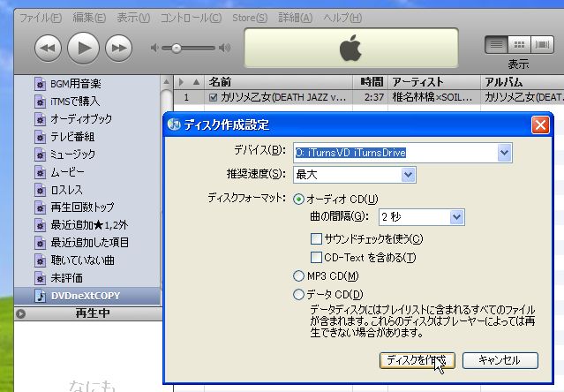The height and width of the screenshot is (392, 564).
Task: Open the Store(S) menu
Action: click(x=250, y=18)
